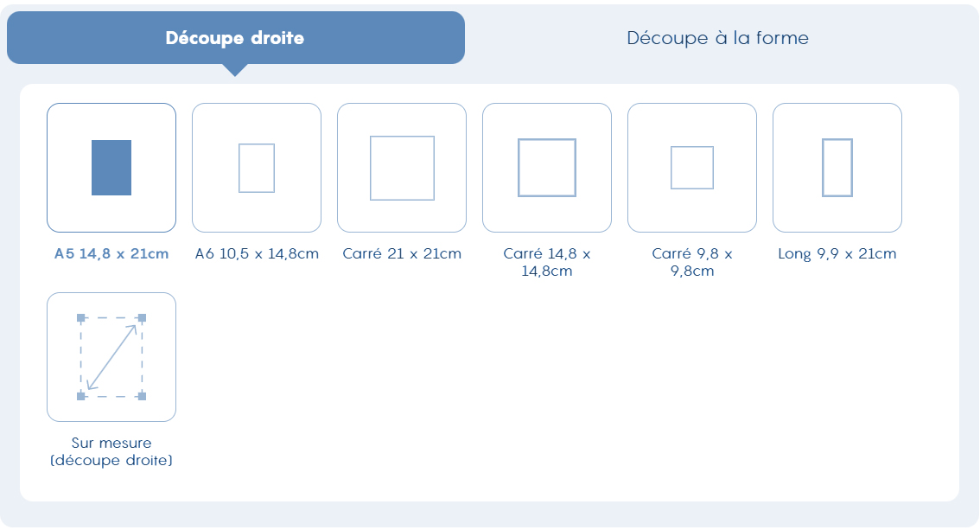This screenshot has width=980, height=530.
Task: Click the 'A5 14,8 x 21cm' label
Action: pos(111,253)
